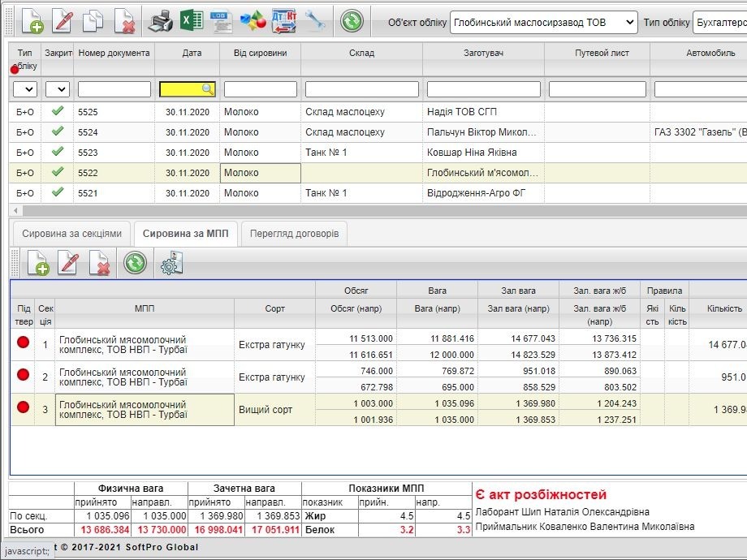The image size is (747, 560).
Task: Switch to Сировина за секціями tab
Action: click(72, 234)
